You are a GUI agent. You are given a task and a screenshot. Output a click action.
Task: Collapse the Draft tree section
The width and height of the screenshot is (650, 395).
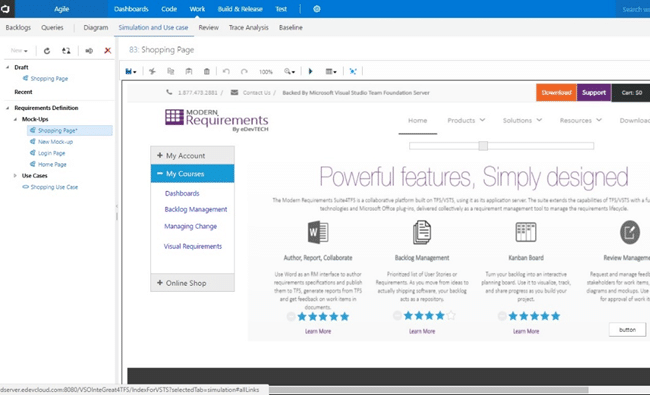click(x=7, y=67)
